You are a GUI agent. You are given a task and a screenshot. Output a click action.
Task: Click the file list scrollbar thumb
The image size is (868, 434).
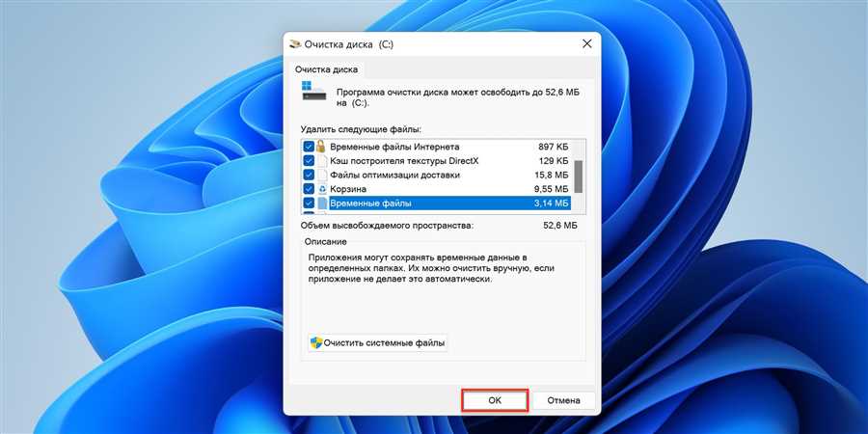pyautogui.click(x=579, y=176)
